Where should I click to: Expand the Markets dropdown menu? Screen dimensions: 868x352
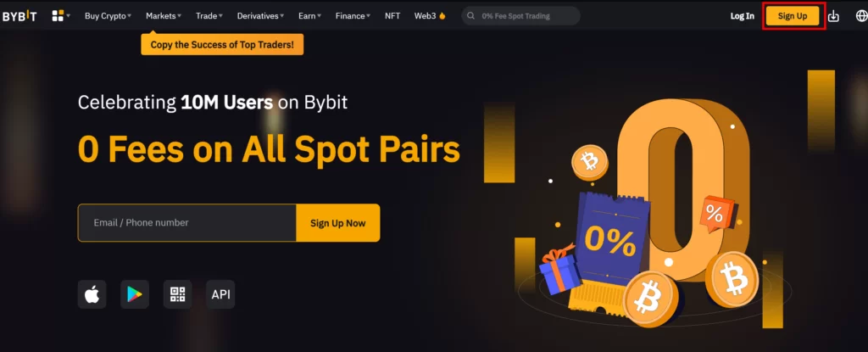pyautogui.click(x=164, y=16)
